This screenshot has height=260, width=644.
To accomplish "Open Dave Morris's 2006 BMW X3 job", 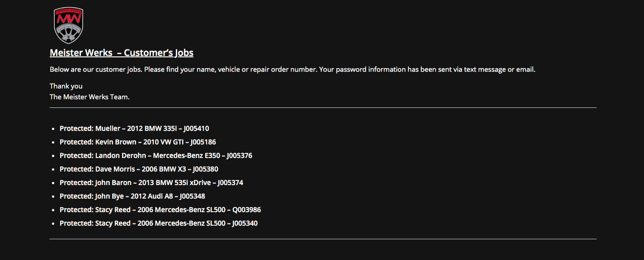I will pyautogui.click(x=139, y=169).
